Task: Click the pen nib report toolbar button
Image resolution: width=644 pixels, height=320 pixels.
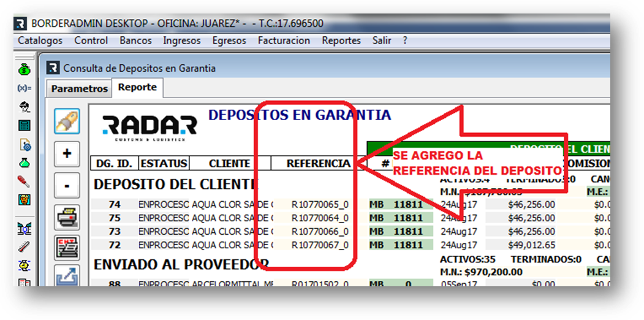Action: pyautogui.click(x=67, y=121)
